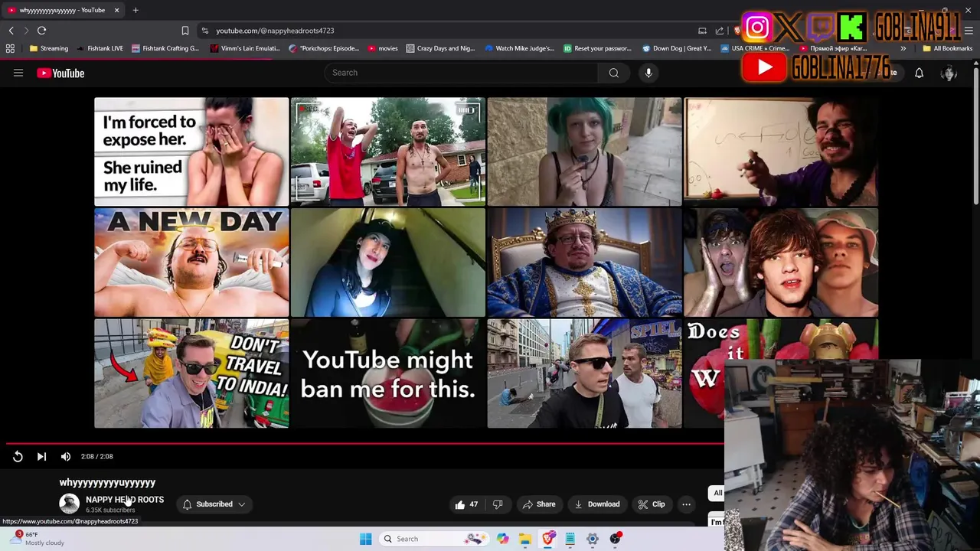
Task: Seek using the red video progress bar
Action: [x=364, y=443]
